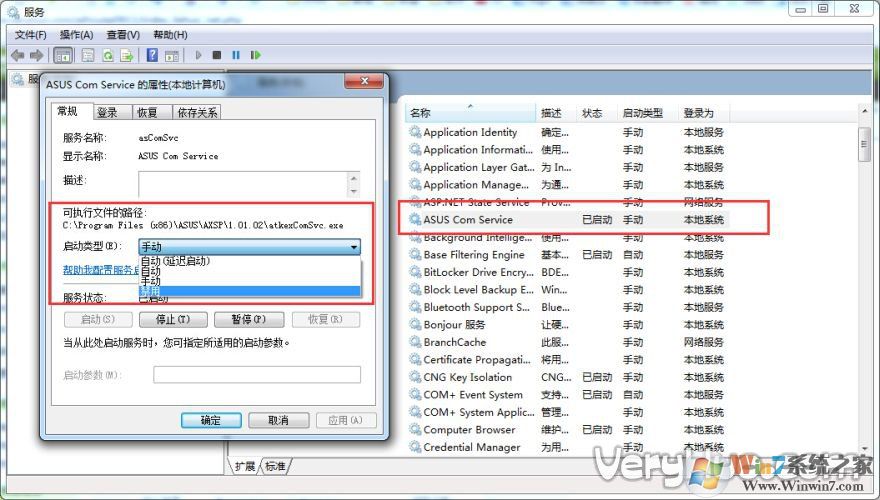Open the 帮助我配置服务 help link
880x500 pixels.
click(x=101, y=270)
